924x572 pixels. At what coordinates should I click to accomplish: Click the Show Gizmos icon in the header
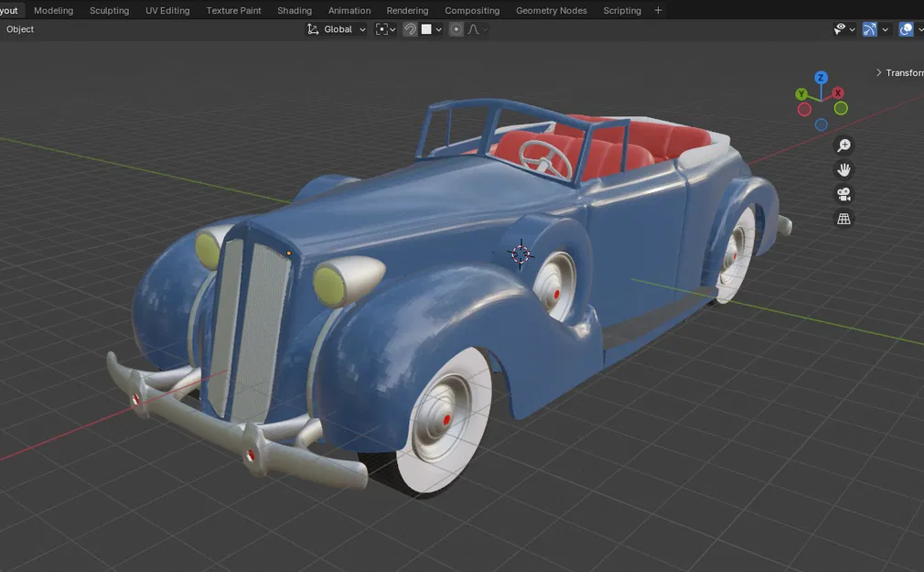point(869,28)
